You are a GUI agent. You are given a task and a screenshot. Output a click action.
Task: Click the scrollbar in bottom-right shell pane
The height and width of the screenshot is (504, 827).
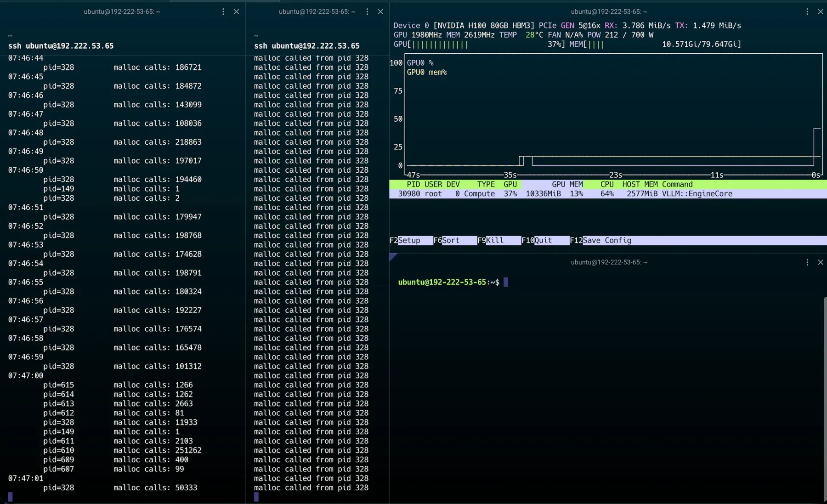[825, 400]
